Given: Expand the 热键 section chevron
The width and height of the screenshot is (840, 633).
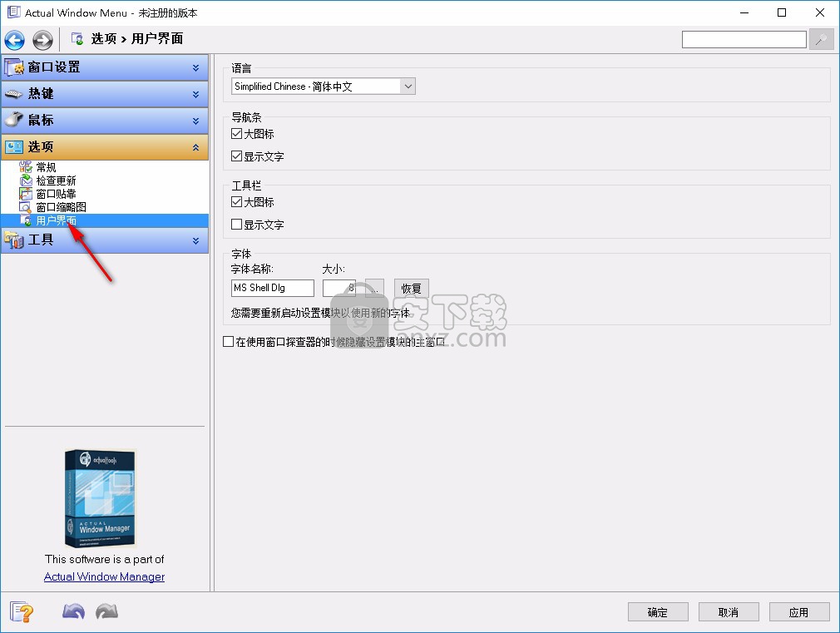Looking at the screenshot, I should pos(196,95).
